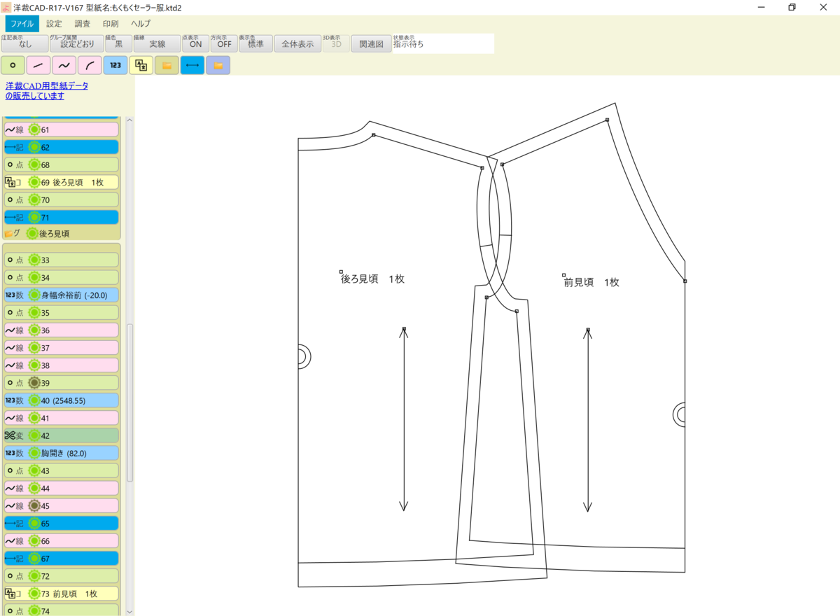Image resolution: width=840 pixels, height=616 pixels.
Task: Select the 身幅余裕前 (-20.0) row
Action: (x=62, y=295)
